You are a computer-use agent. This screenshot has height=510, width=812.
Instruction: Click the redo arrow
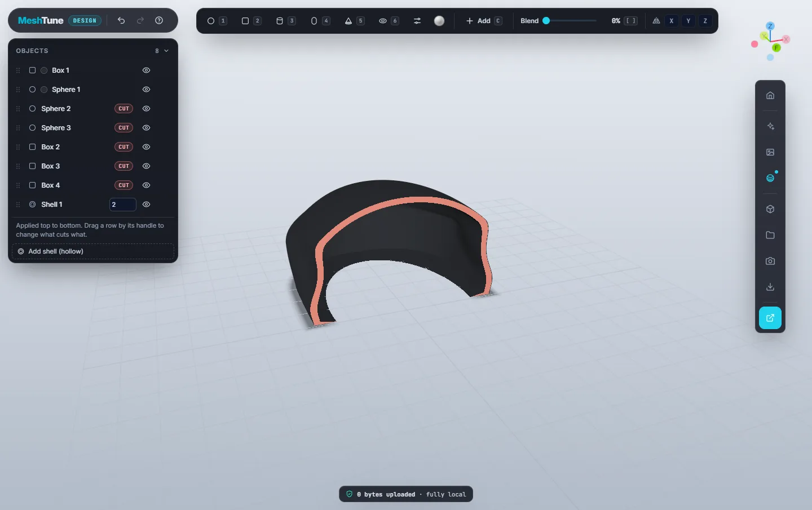140,20
